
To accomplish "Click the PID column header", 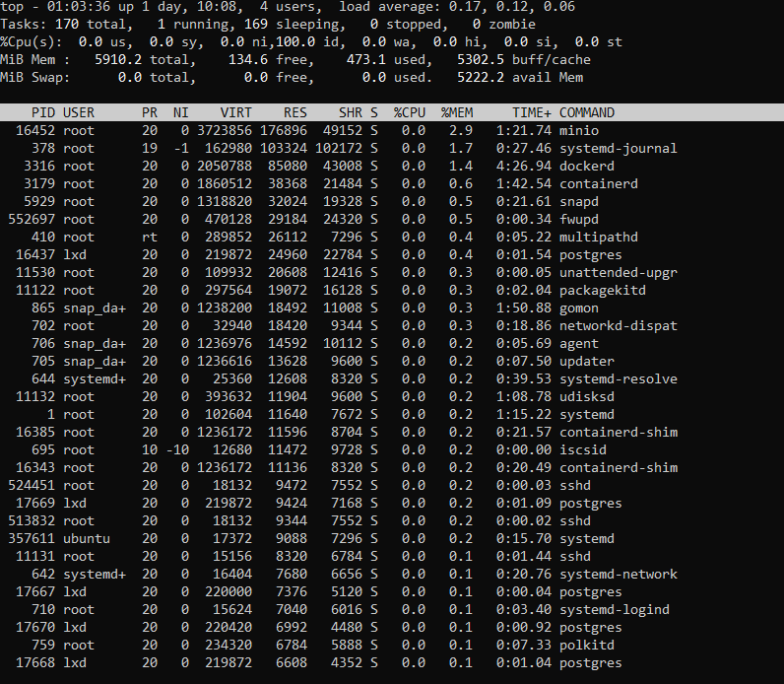I will click(43, 112).
